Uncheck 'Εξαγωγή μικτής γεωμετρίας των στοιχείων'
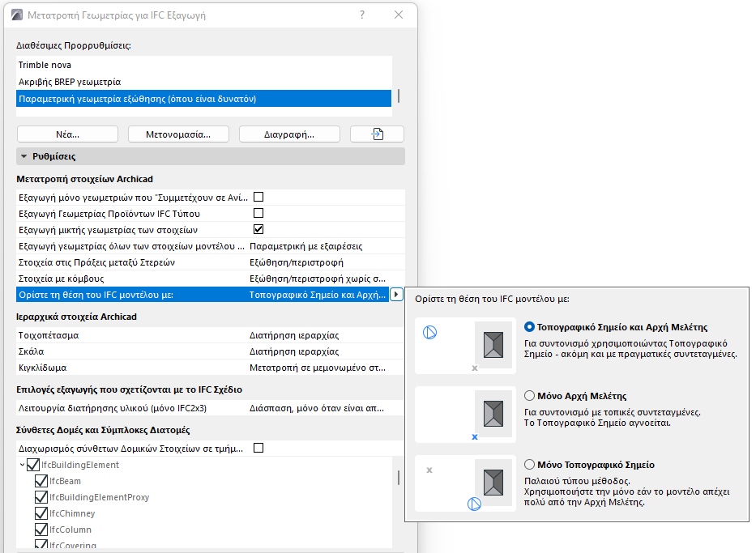The image size is (756, 553). tap(258, 229)
